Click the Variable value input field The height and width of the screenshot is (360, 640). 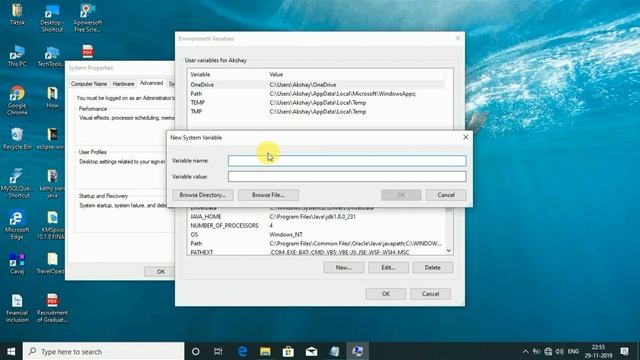point(347,176)
